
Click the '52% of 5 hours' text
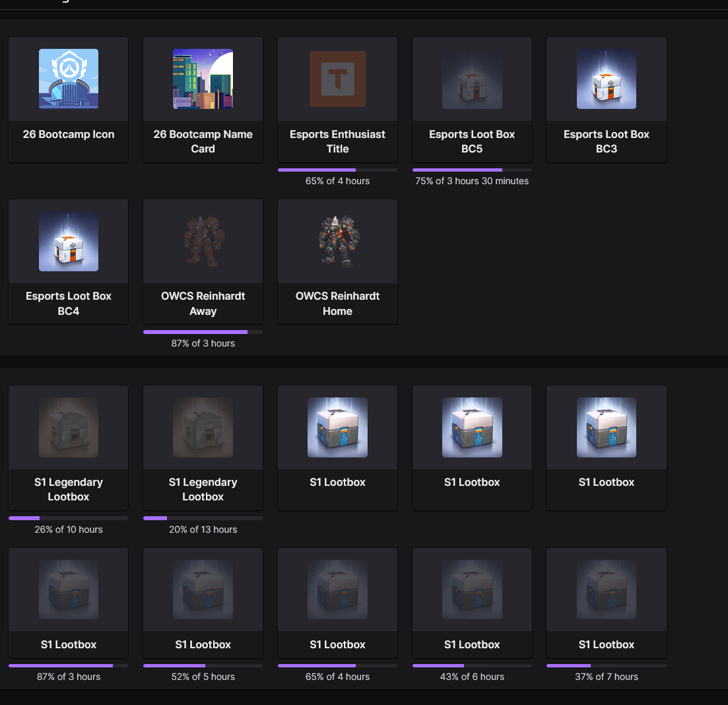coord(203,677)
